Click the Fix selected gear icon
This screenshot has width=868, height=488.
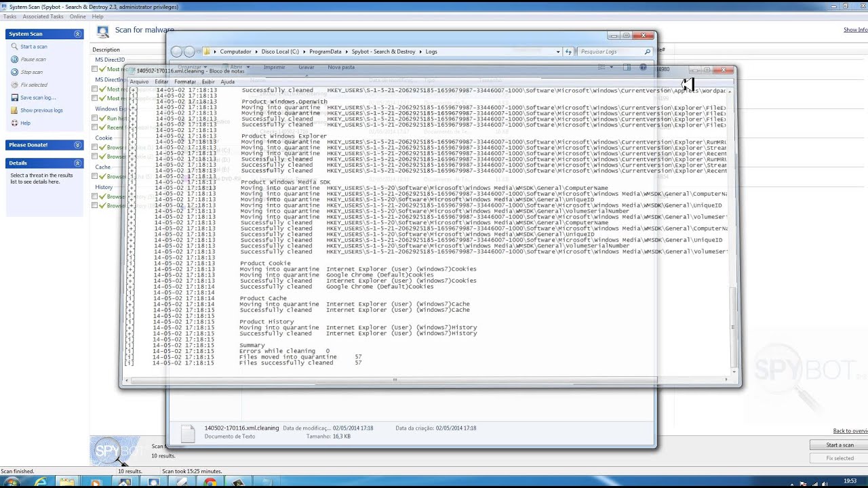[14, 85]
